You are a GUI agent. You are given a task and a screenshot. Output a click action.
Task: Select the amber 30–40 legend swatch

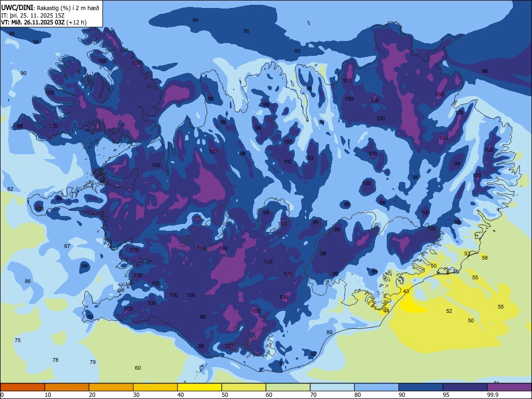[155, 387]
